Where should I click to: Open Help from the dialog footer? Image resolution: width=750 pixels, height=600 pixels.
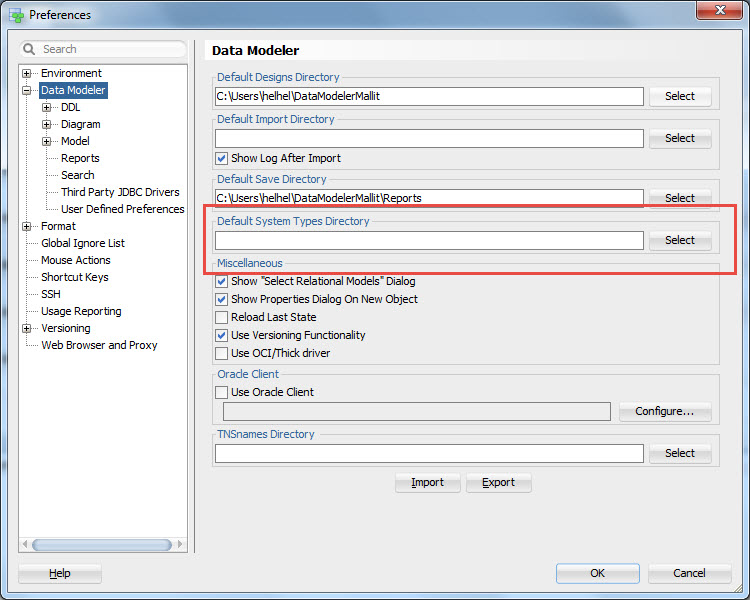pos(60,573)
